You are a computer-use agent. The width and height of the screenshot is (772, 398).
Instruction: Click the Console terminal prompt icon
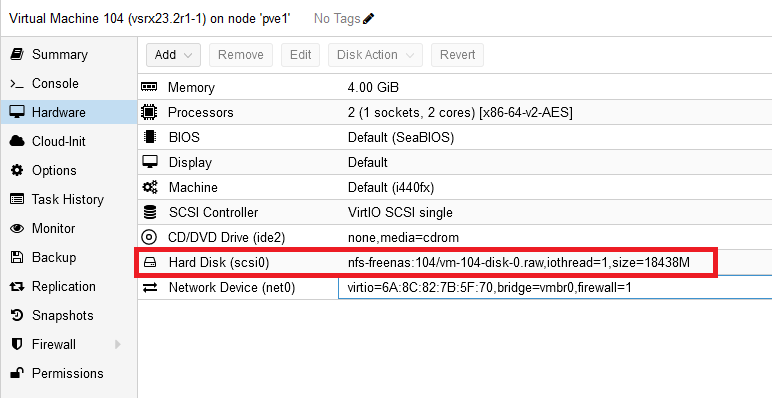(17, 84)
